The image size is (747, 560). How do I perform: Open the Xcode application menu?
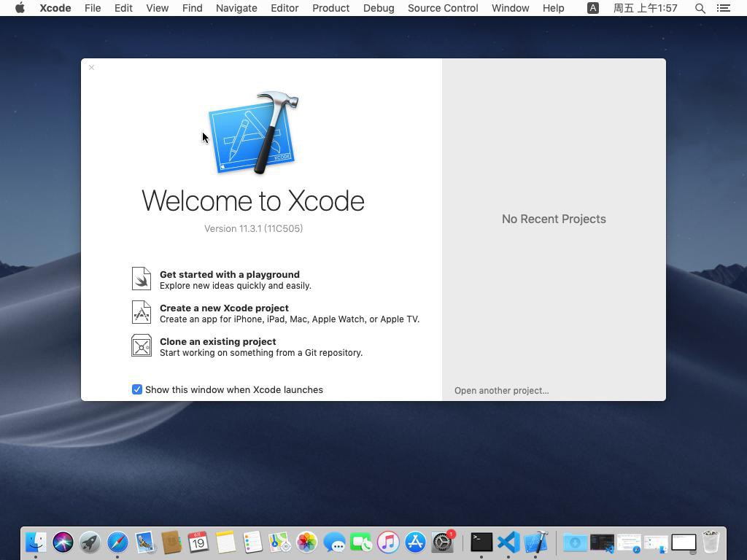[55, 8]
